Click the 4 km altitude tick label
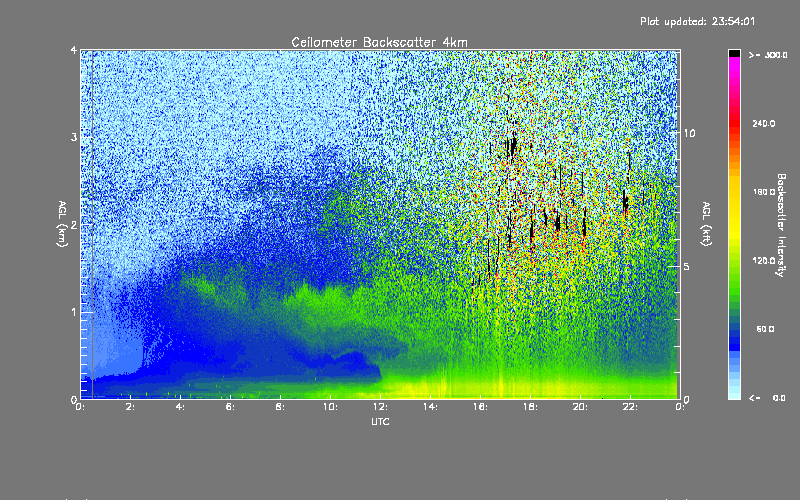 point(74,51)
